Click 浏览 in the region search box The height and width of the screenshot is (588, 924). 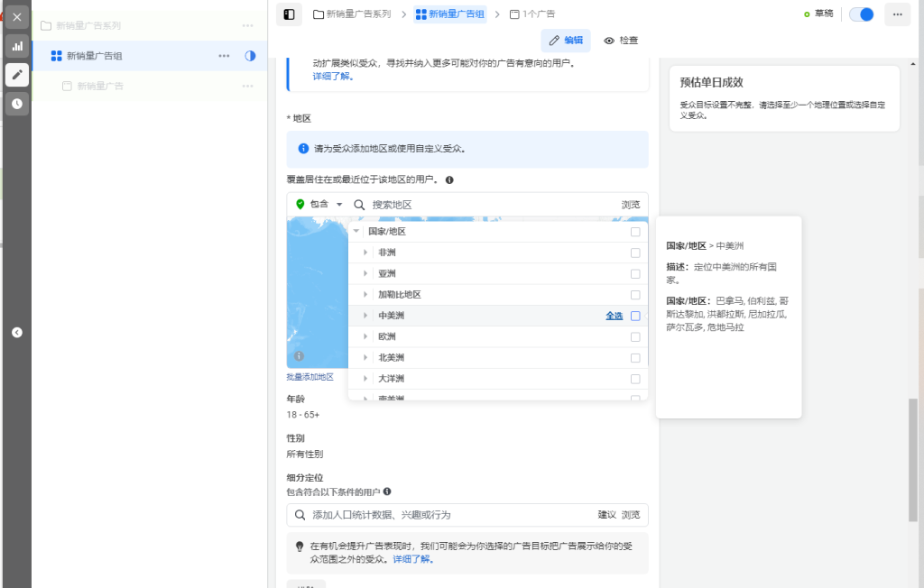coord(631,205)
